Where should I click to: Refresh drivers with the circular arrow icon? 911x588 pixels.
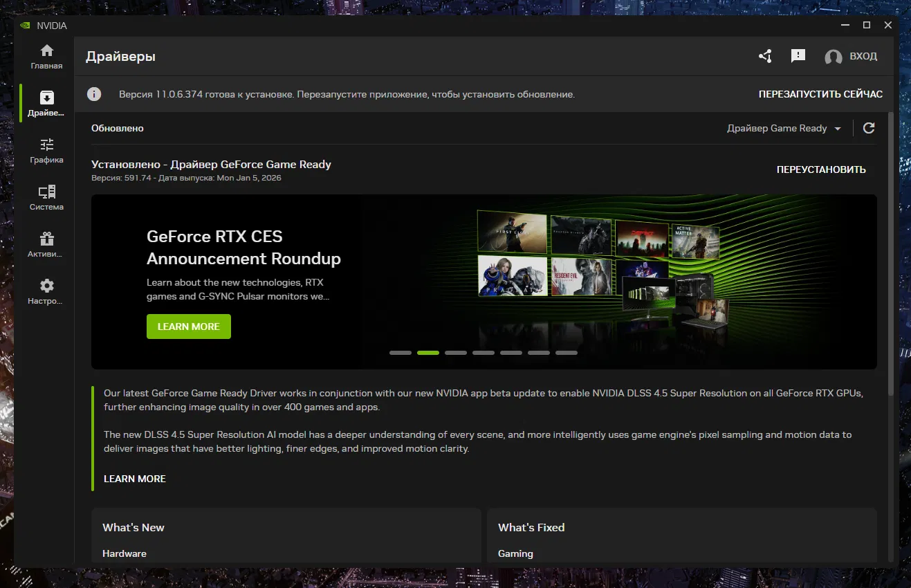click(x=869, y=128)
